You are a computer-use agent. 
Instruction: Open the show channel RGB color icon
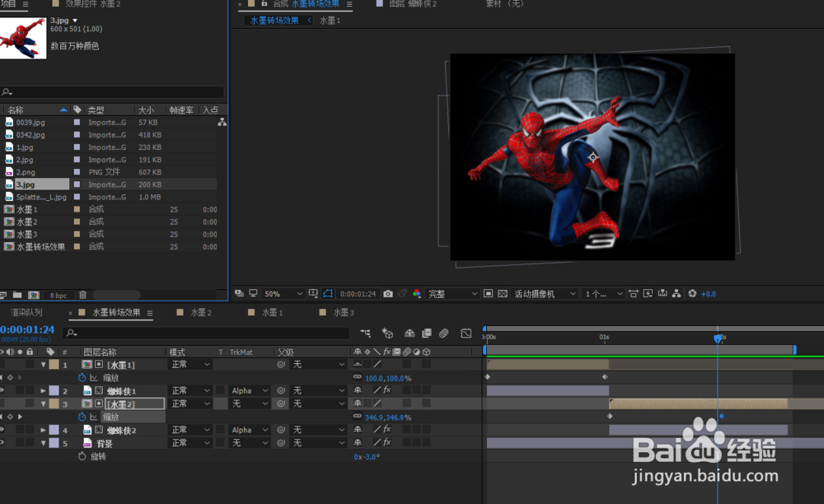point(417,293)
